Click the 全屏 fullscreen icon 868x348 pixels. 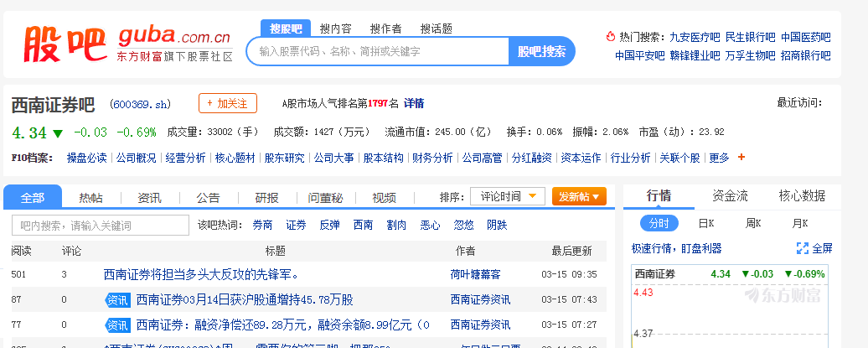click(x=802, y=248)
